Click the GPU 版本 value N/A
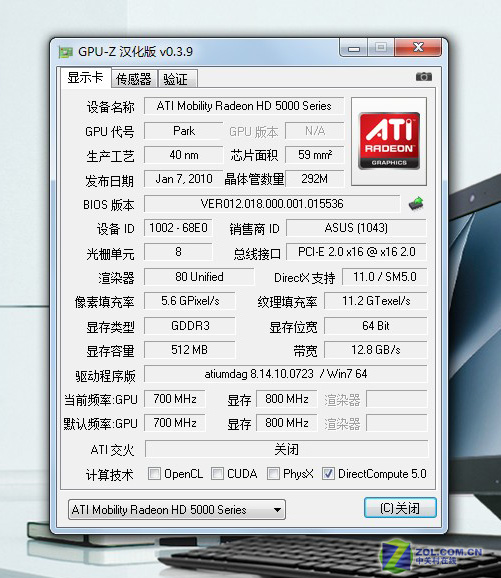 tap(315, 131)
